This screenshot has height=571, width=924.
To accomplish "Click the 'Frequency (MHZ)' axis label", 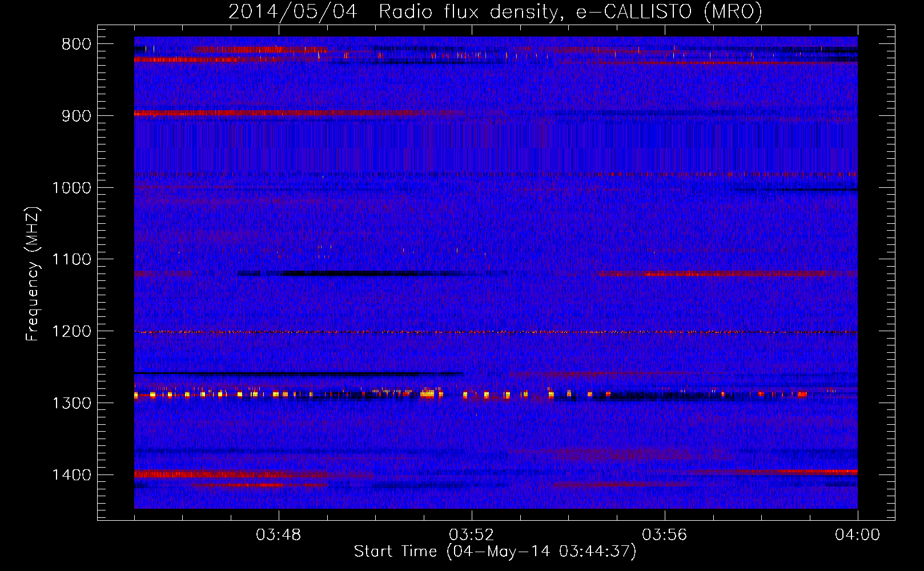I will pyautogui.click(x=33, y=274).
